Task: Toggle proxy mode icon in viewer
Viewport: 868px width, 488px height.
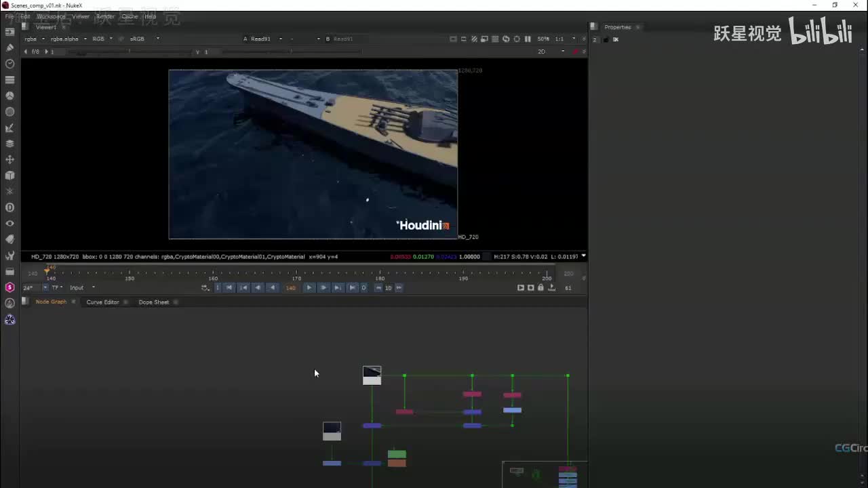Action: tap(485, 39)
